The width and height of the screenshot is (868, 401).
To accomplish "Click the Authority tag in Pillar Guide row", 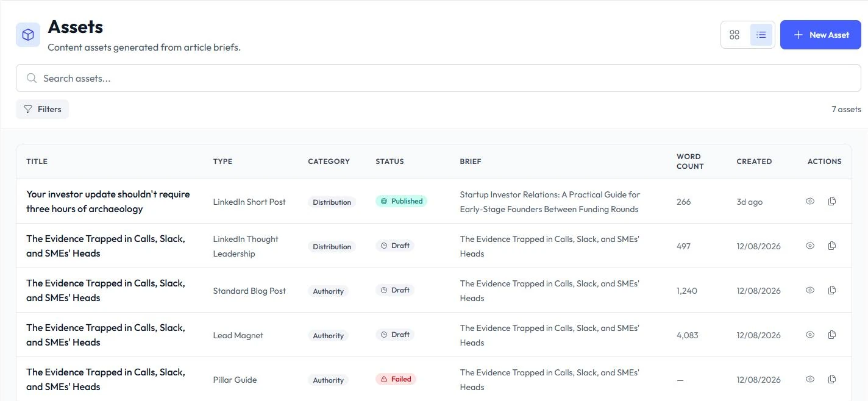I will click(x=329, y=380).
